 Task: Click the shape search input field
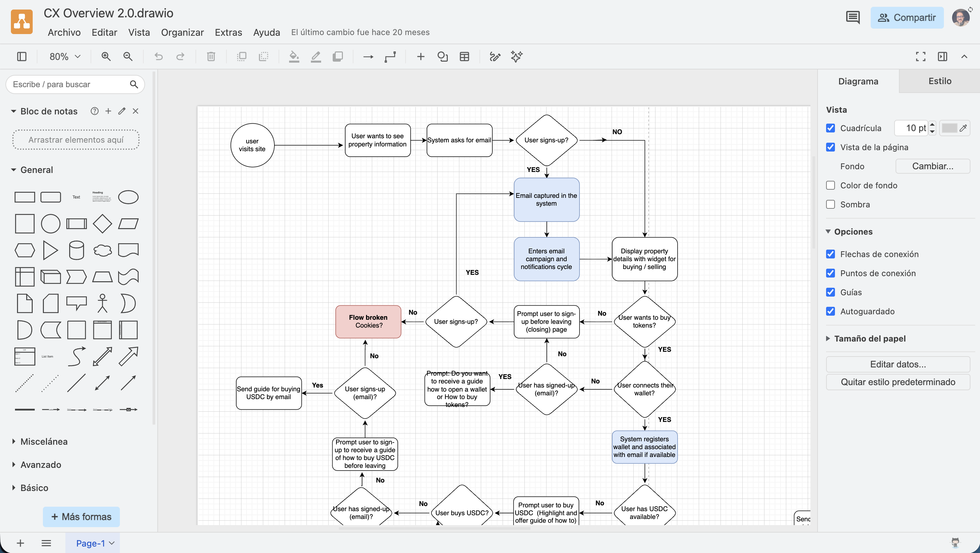75,84
